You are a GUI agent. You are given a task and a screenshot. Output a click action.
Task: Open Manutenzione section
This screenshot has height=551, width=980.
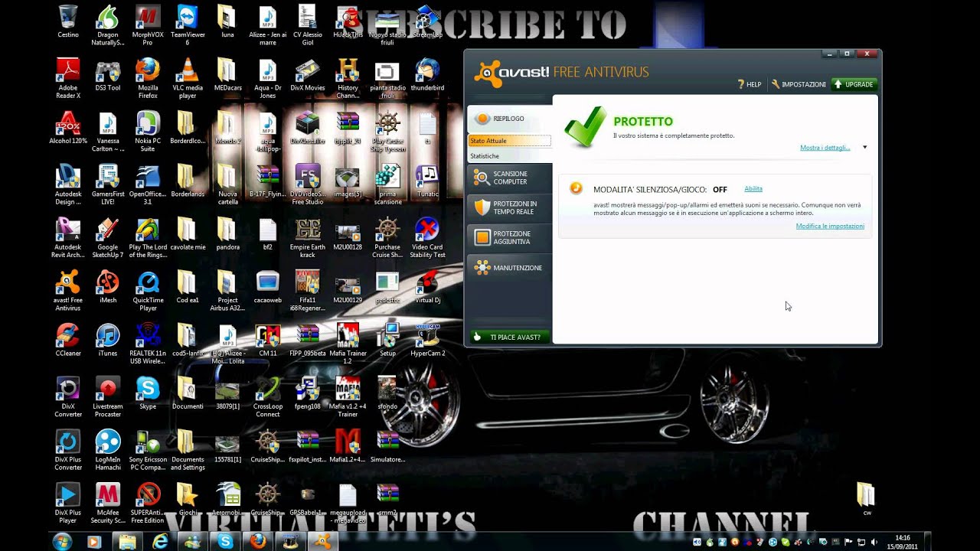[509, 268]
